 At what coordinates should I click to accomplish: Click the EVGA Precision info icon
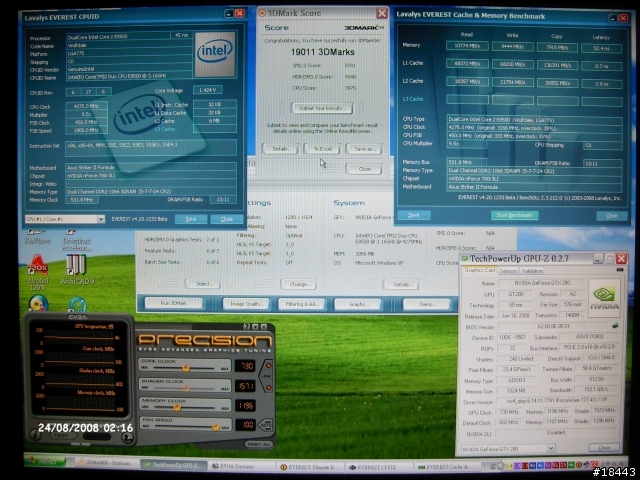point(36,435)
